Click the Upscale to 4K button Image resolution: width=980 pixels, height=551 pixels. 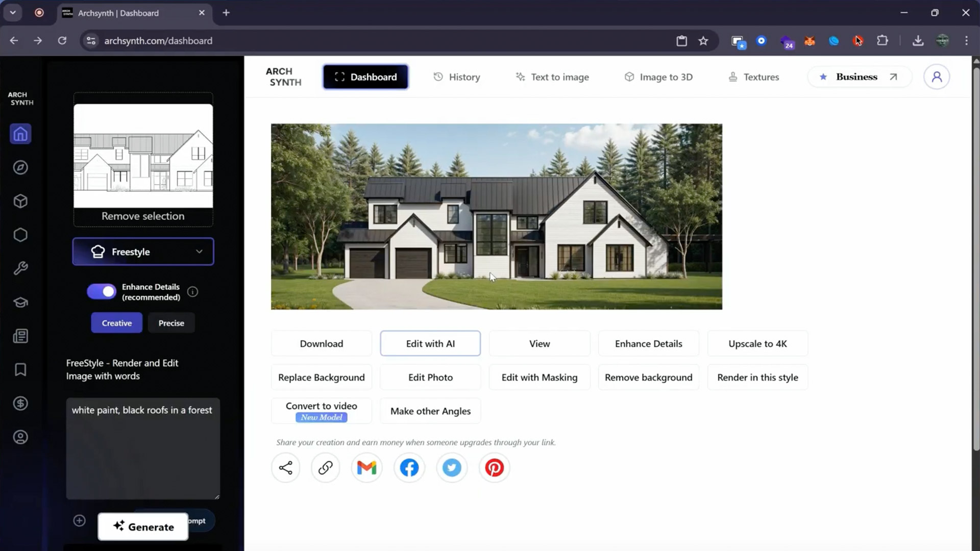tap(757, 344)
